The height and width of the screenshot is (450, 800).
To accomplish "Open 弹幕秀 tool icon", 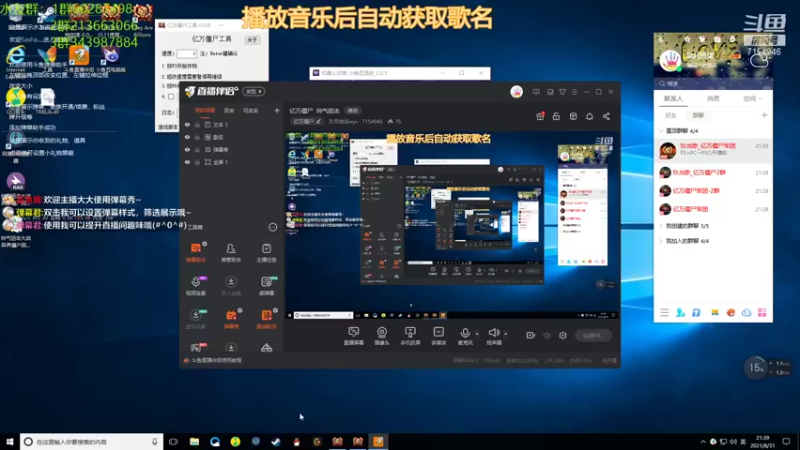I will pyautogui.click(x=231, y=318).
